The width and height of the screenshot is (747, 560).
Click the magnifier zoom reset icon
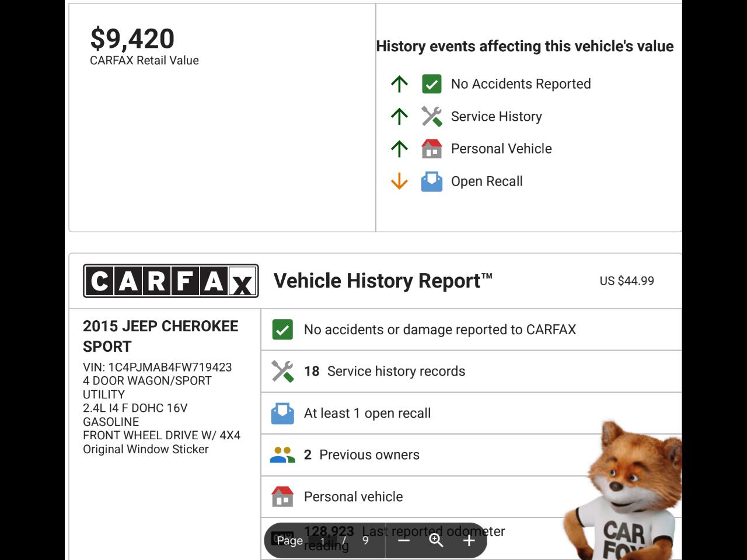point(436,541)
